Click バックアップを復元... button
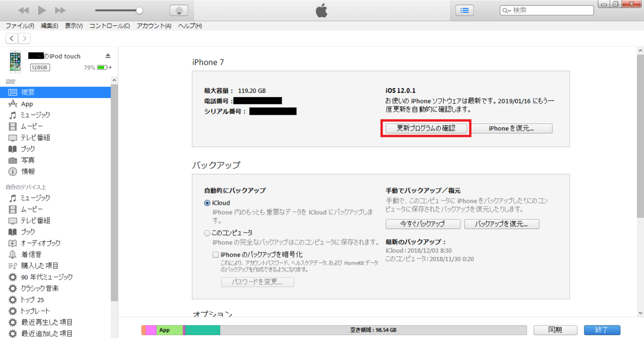Screen dimensions: 644x362 (502, 224)
